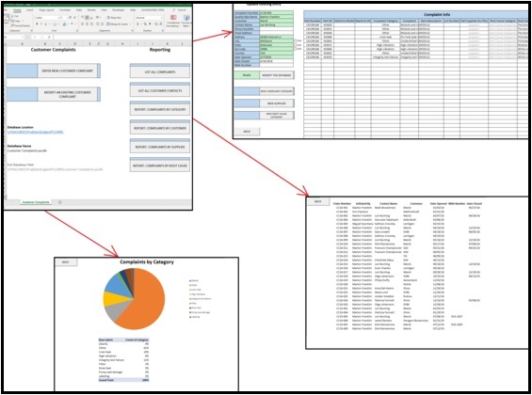Apply the Font Color letter A icon
The height and width of the screenshot is (395, 532).
point(72,24)
